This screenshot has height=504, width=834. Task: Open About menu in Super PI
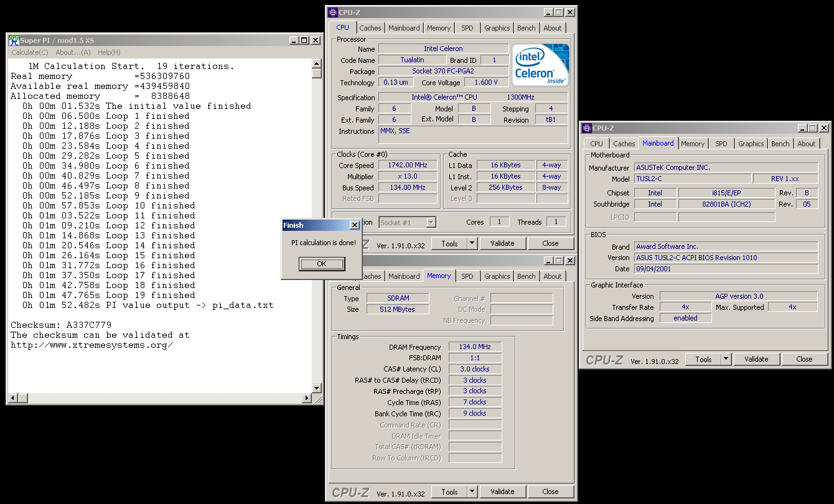click(73, 52)
